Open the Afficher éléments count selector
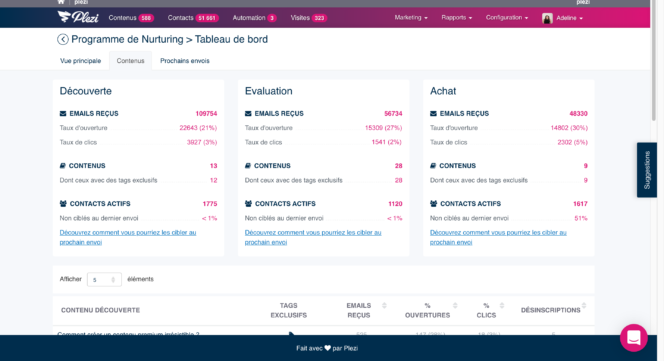 (104, 280)
